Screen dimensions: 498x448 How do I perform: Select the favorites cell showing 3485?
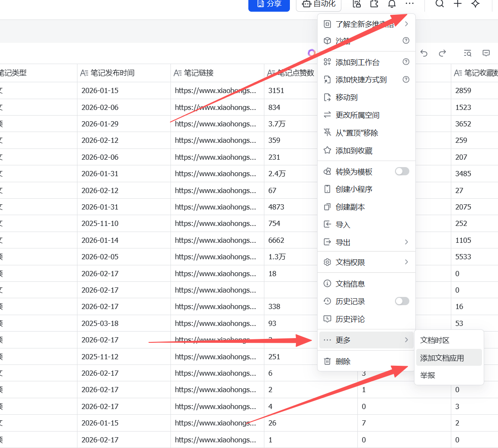(x=475, y=174)
